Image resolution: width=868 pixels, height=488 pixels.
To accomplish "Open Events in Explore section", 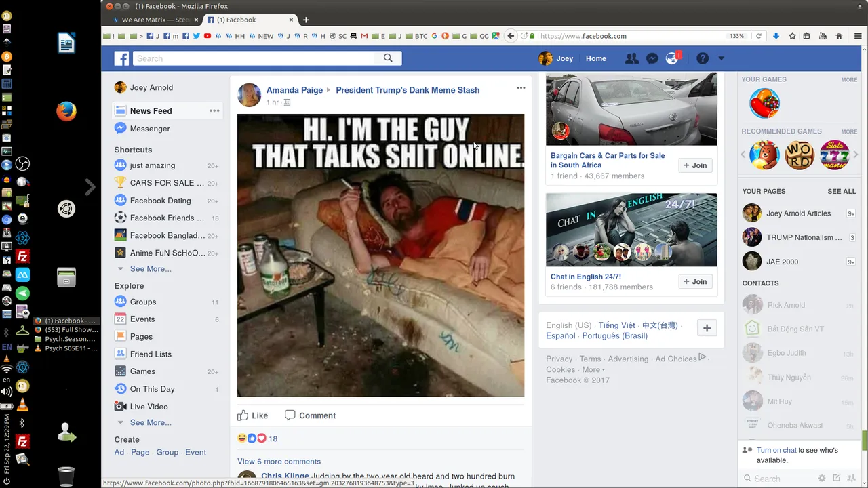I will pyautogui.click(x=142, y=319).
